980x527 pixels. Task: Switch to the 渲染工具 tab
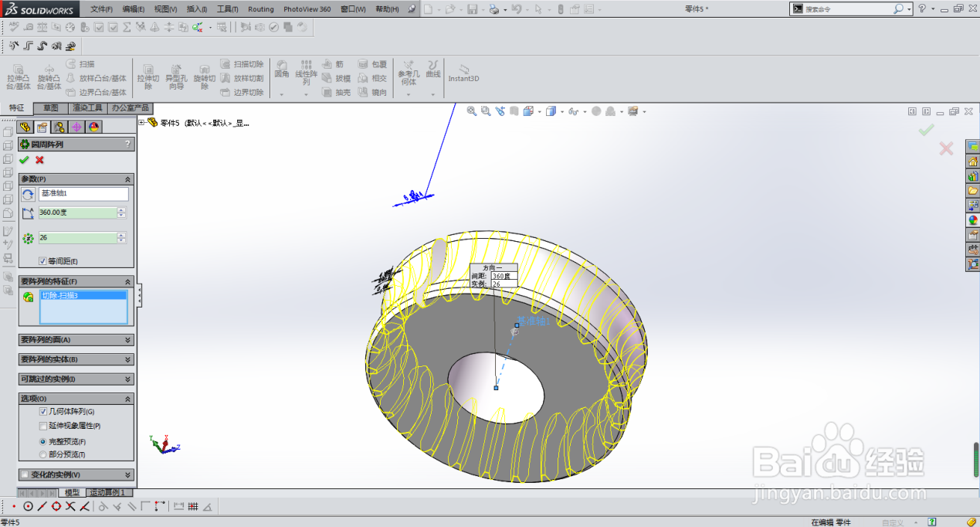coord(87,108)
